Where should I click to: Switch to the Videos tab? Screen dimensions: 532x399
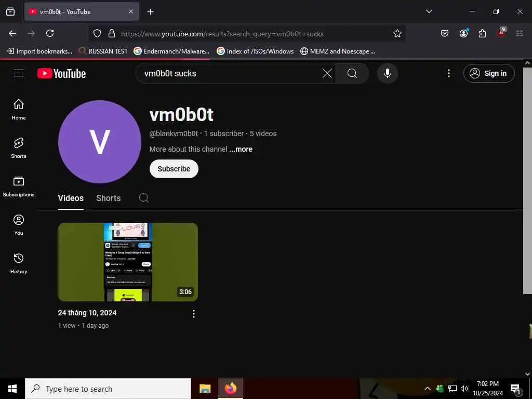click(x=71, y=198)
